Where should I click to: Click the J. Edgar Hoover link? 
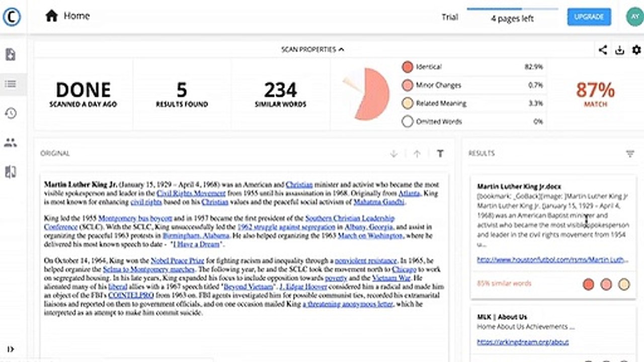click(x=304, y=287)
